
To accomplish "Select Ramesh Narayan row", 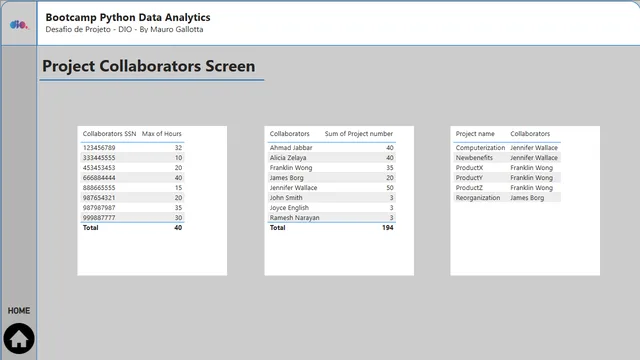I will pos(332,218).
